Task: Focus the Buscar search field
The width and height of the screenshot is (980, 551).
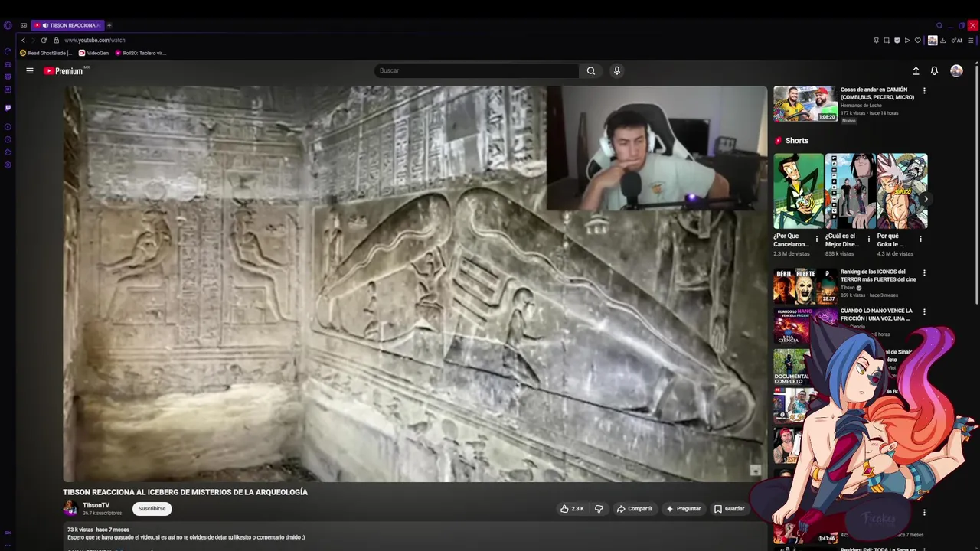Action: pos(477,70)
